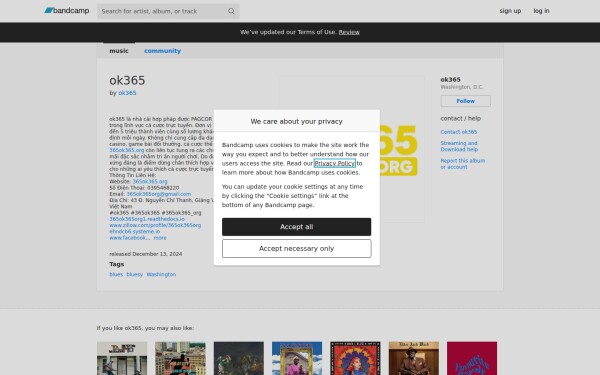Review the updated Terms of Use
The image size is (600, 375).
coord(349,32)
